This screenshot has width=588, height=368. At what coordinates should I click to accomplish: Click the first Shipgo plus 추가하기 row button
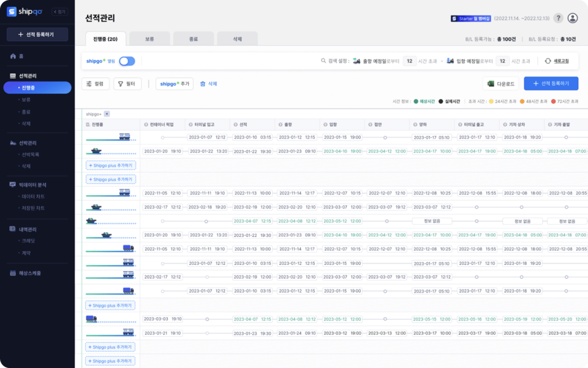tap(111, 165)
